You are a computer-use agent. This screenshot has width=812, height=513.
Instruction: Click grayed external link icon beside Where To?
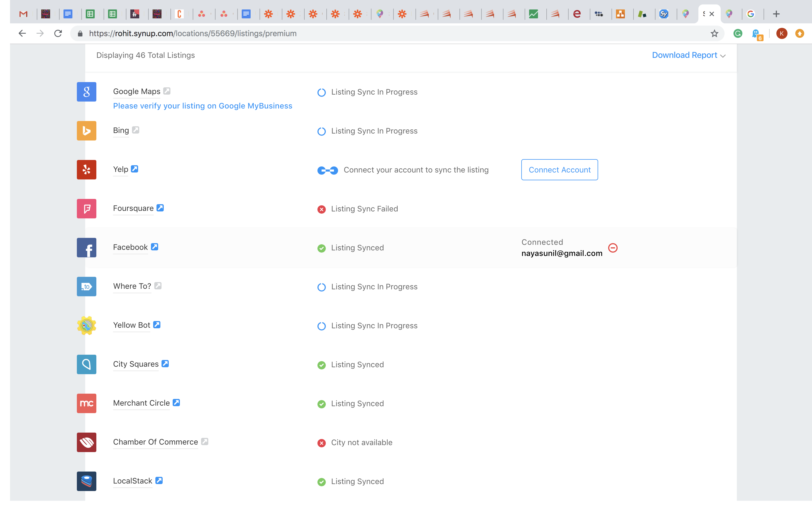(x=158, y=286)
